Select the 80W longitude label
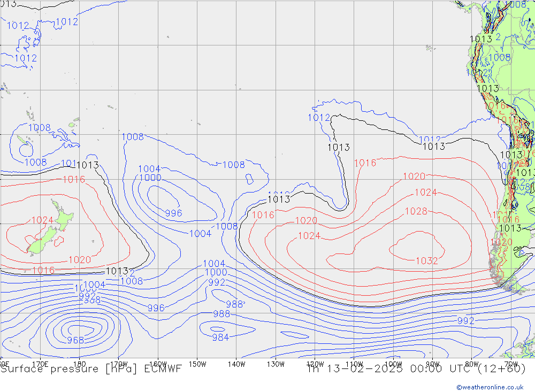The height and width of the screenshot is (392, 535). coord(472,364)
